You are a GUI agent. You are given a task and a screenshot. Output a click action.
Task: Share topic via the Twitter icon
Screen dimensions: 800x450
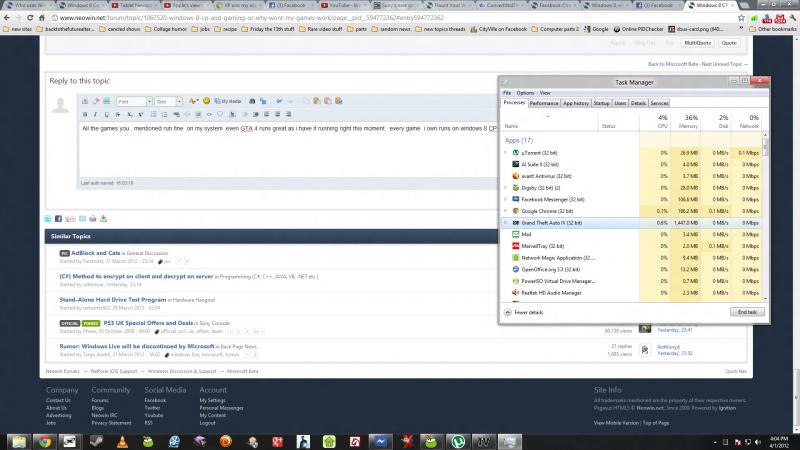point(47,219)
